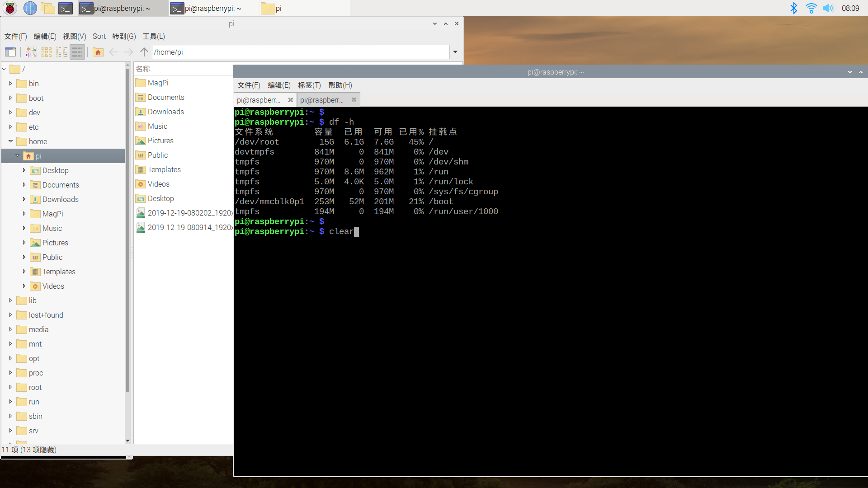The height and width of the screenshot is (488, 868).
Task: Open Bluetooth menu in system tray
Action: tap(793, 8)
